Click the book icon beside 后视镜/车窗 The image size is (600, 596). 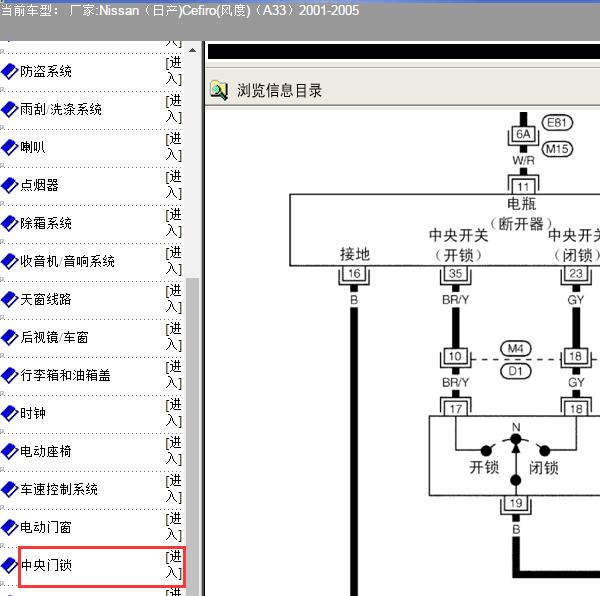pyautogui.click(x=10, y=337)
